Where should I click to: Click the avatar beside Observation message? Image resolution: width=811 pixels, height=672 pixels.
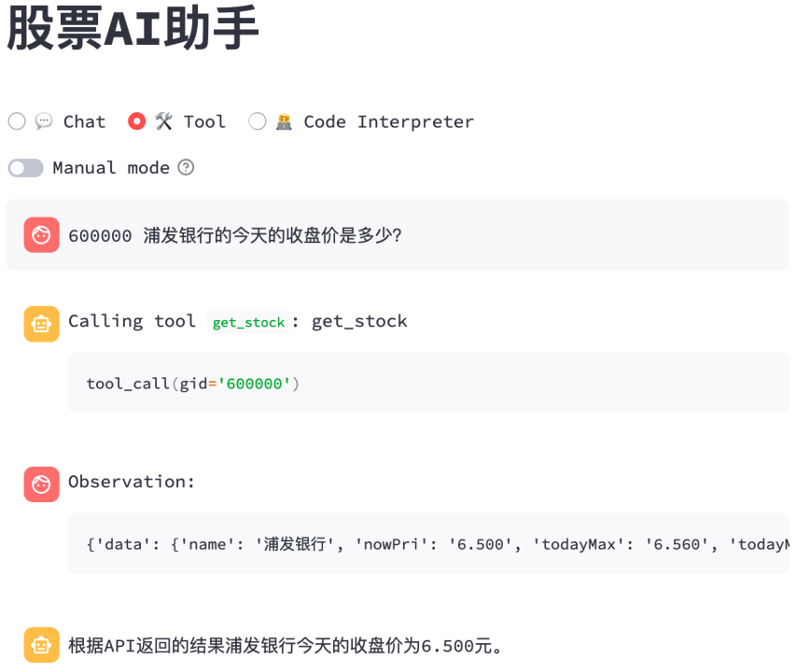pyautogui.click(x=41, y=484)
